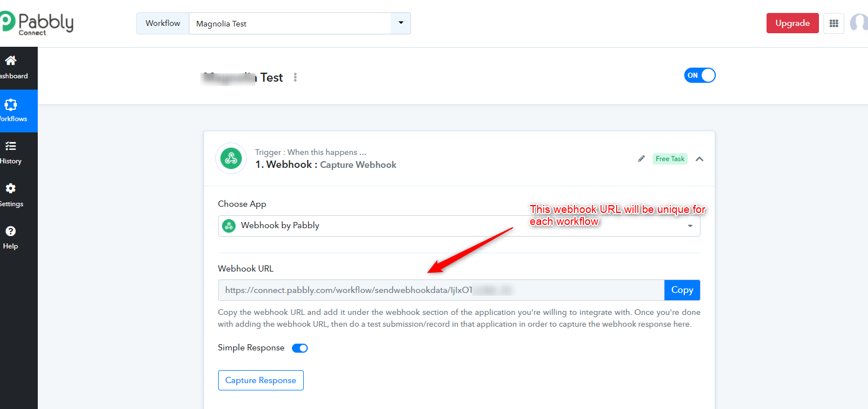Image resolution: width=868 pixels, height=409 pixels.
Task: Click the pencil edit icon for Webhook step
Action: tap(641, 159)
